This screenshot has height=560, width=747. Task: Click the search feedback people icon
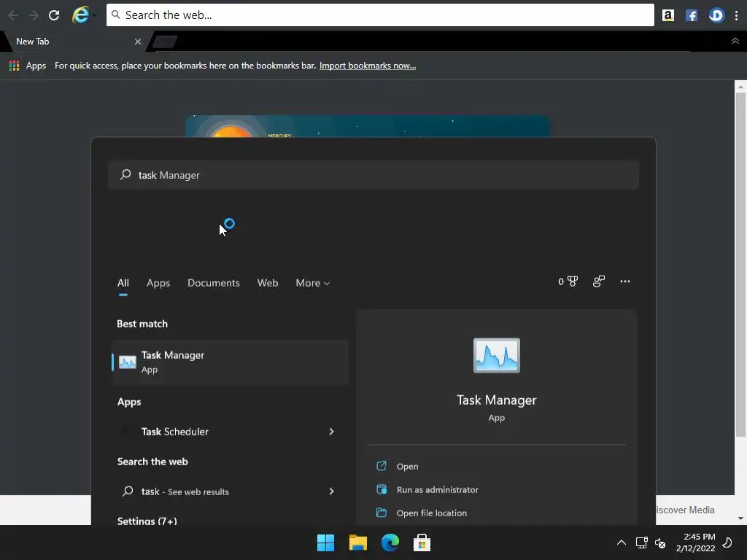(x=599, y=281)
